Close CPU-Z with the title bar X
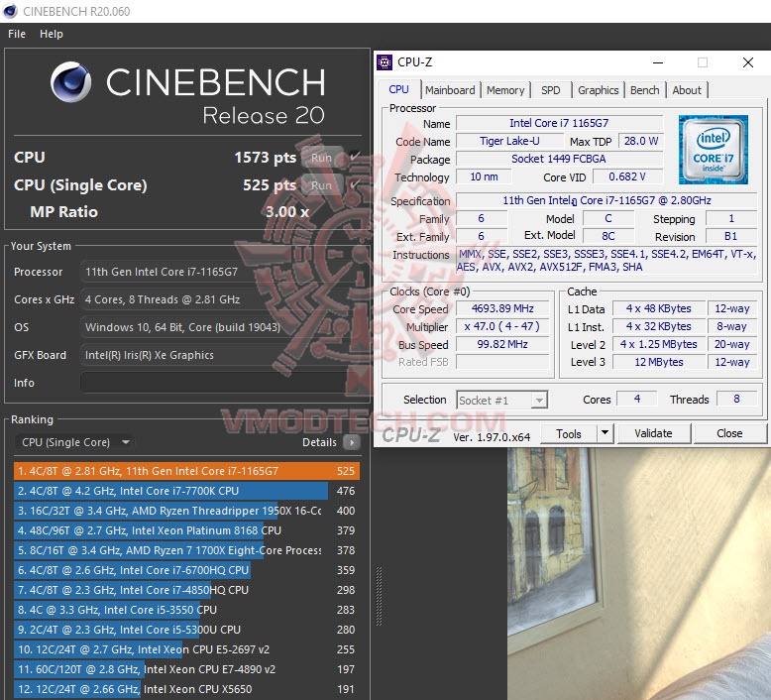 [748, 62]
